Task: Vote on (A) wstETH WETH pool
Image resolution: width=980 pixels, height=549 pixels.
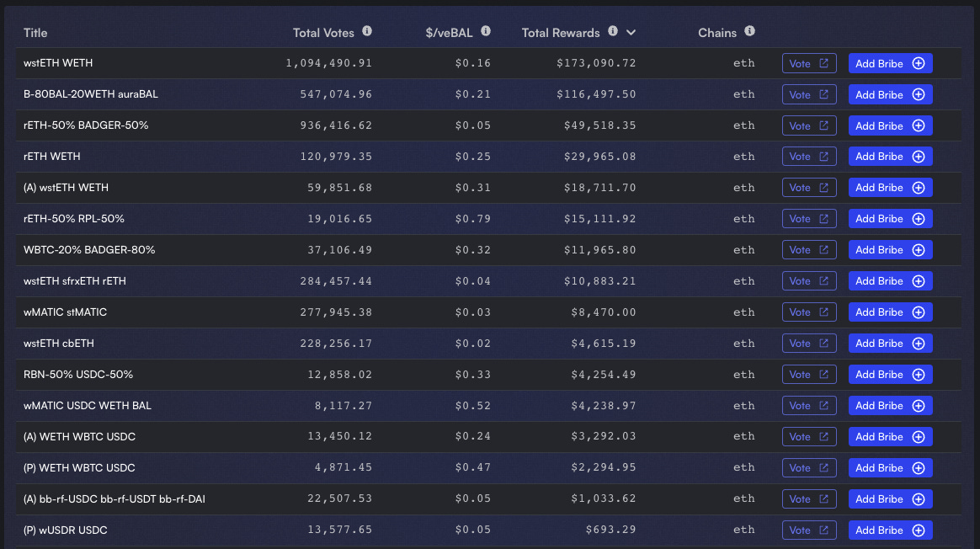Action: point(809,188)
